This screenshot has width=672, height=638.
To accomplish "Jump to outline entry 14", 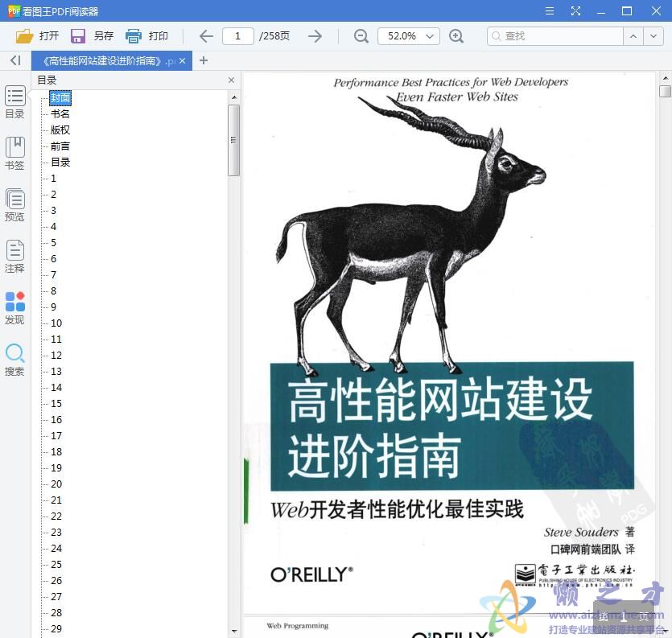I will coord(56,387).
